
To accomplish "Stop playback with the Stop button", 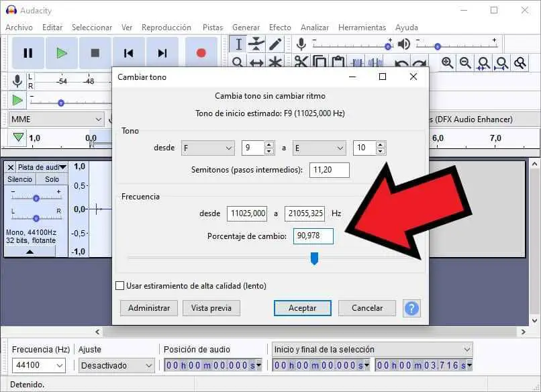I will pos(95,53).
